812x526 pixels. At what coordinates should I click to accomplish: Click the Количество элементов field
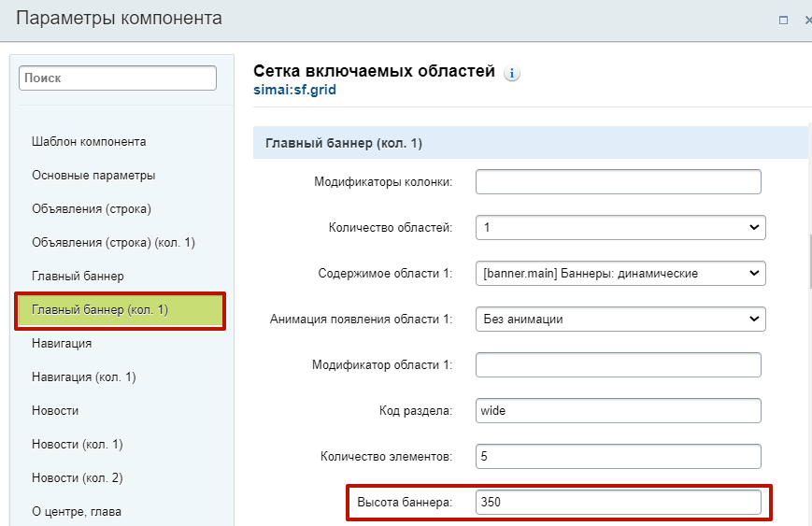coord(618,456)
